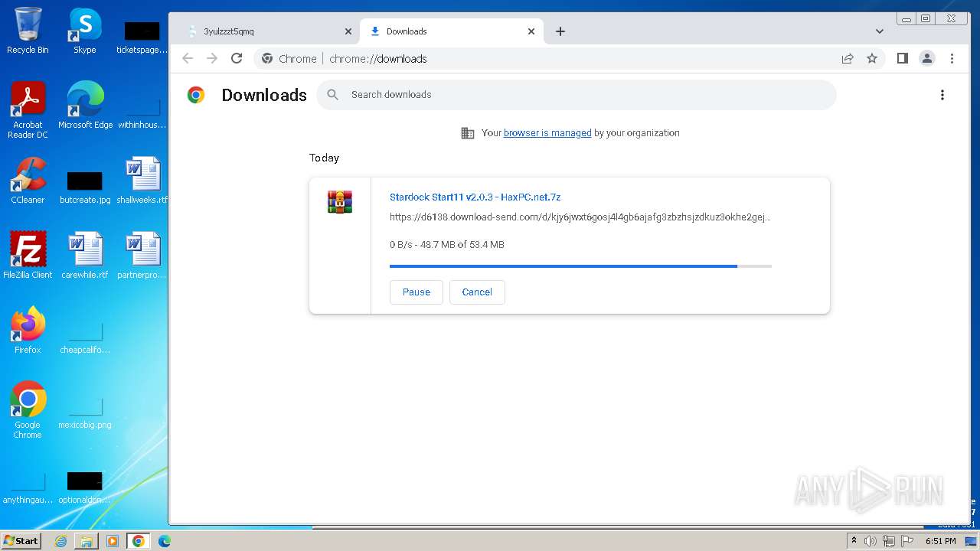Open the Stardock Start11 v2.0.3 file link
Viewport: 980px width, 551px height.
click(475, 197)
